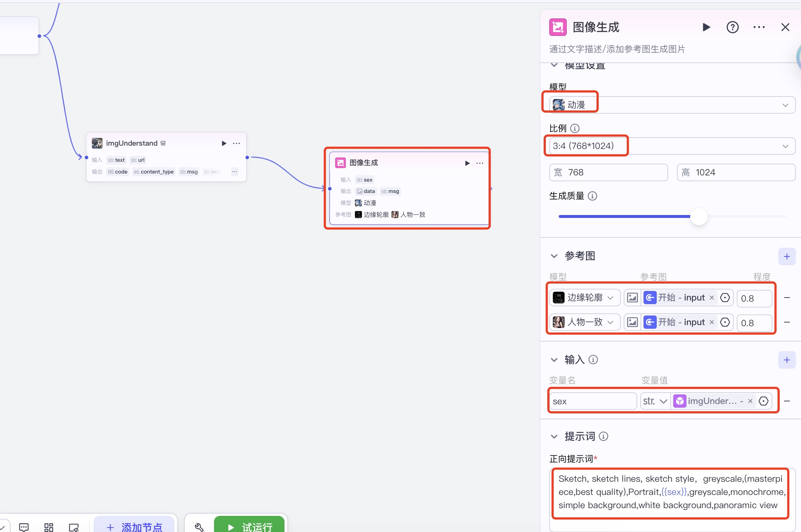Click the debug wrench icon

coord(199,527)
